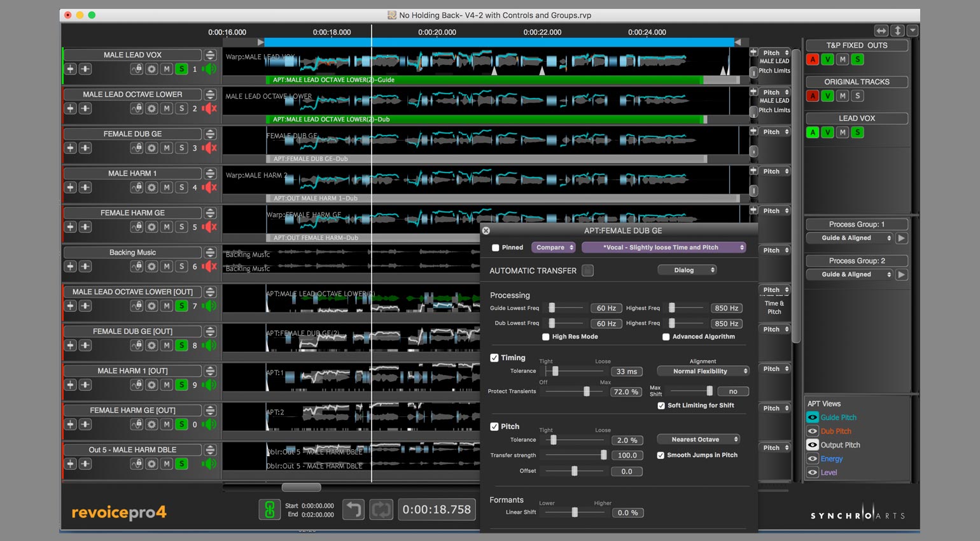Click the 0:00:18.758 time display

pyautogui.click(x=437, y=510)
